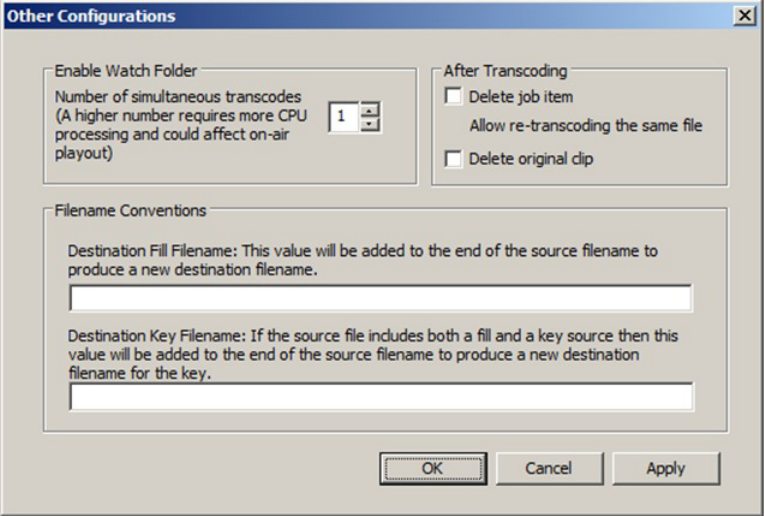Click the Destination Fill Filename description text

click(363, 260)
